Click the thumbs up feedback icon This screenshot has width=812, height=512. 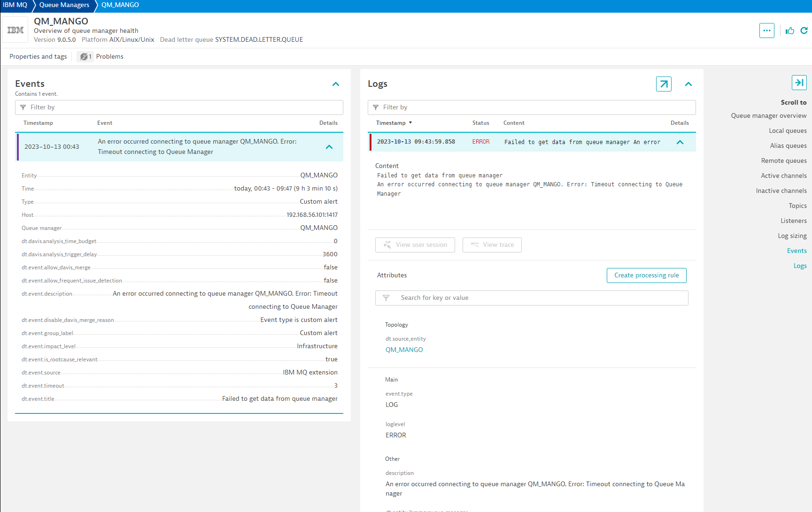pos(790,31)
